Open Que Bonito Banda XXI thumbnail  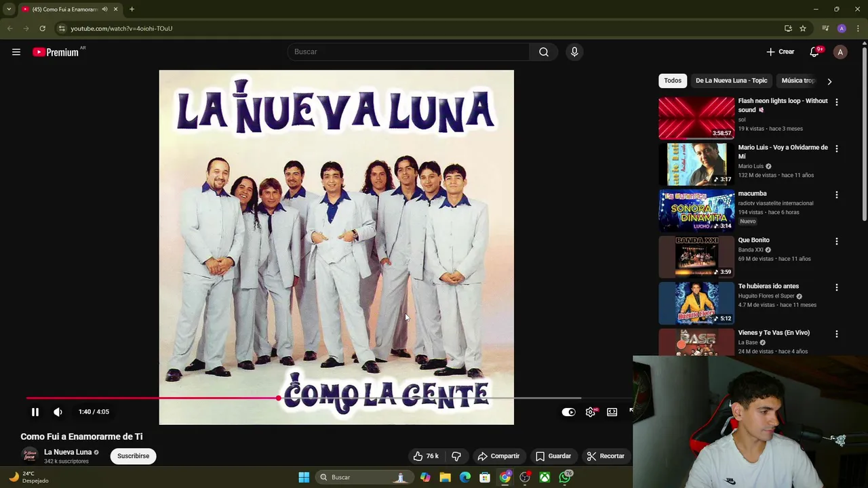[x=696, y=257]
